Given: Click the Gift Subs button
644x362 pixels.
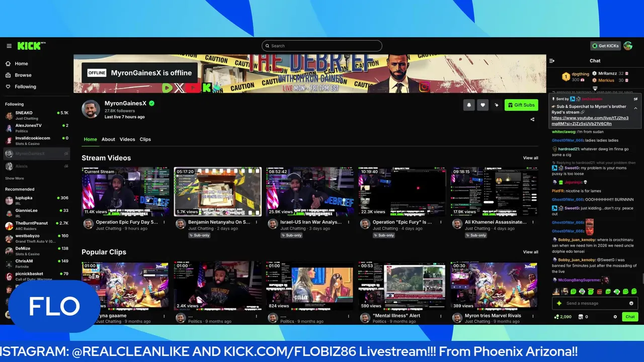Looking at the screenshot, I should click(x=521, y=105).
